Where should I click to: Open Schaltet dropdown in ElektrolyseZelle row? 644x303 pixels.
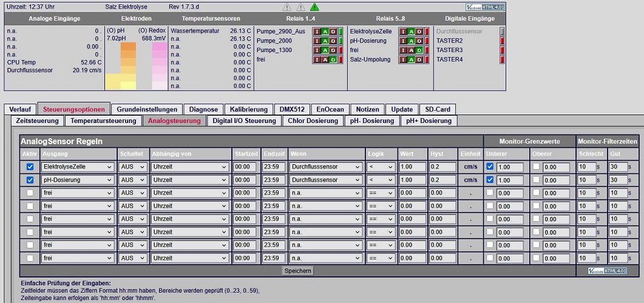[133, 167]
